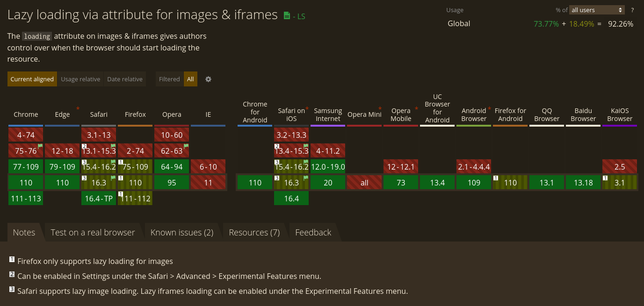
Task: Select Chrome 75-76 version cell
Action: click(x=26, y=151)
